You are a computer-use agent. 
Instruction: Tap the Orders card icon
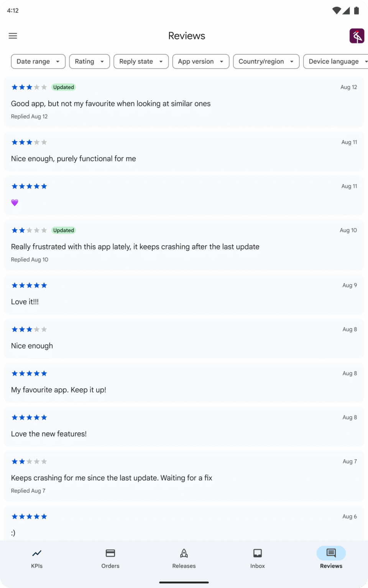110,553
